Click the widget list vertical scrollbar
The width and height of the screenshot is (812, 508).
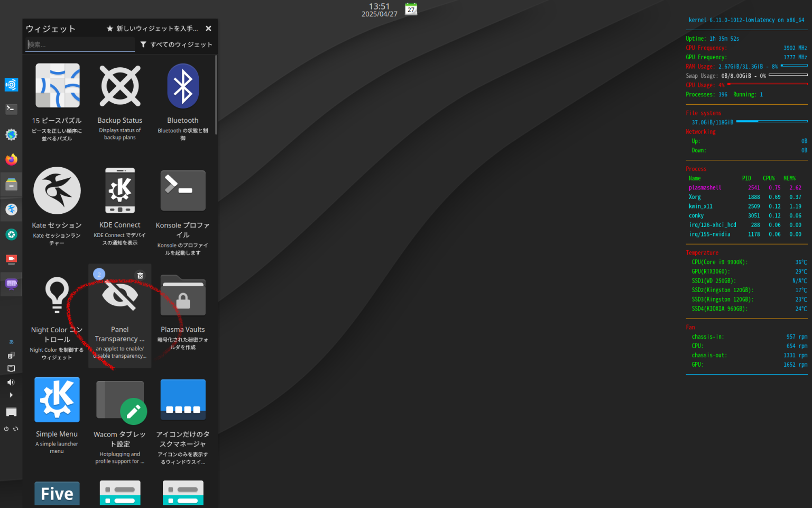point(216,95)
